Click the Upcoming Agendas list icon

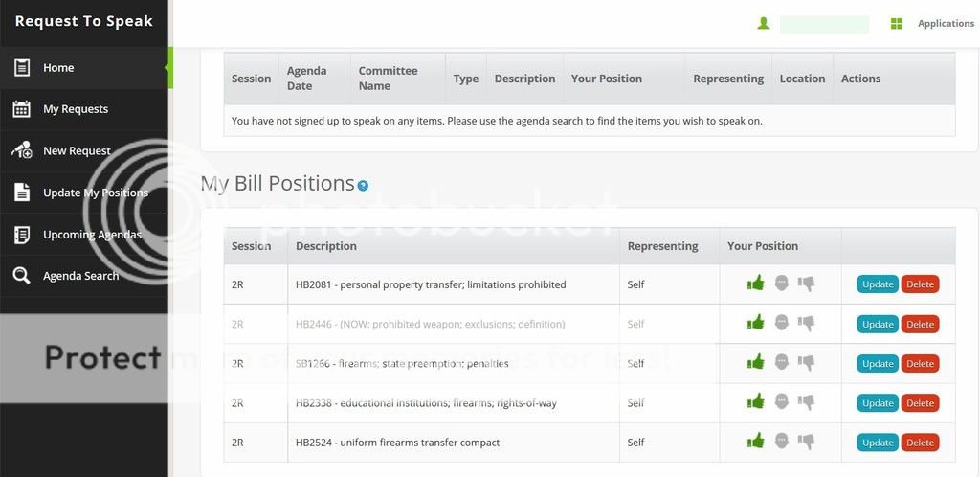(21, 235)
